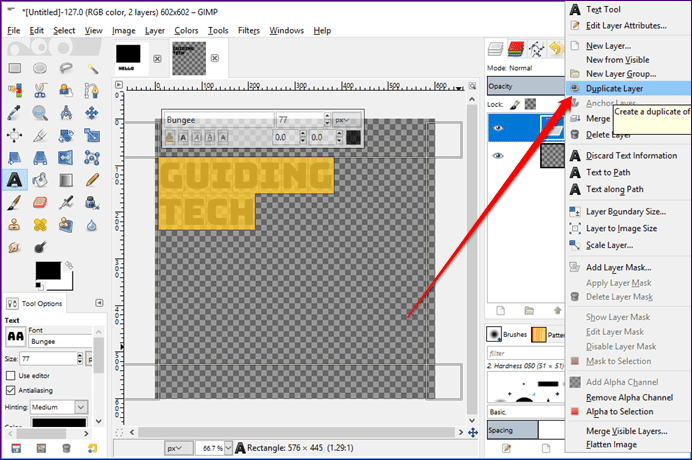692x460 pixels.
Task: Select the Scale tool in toolbox
Action: [92, 136]
